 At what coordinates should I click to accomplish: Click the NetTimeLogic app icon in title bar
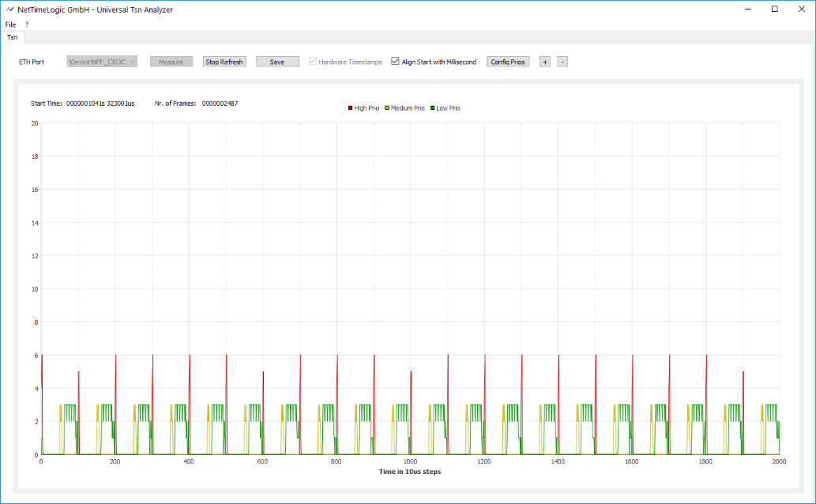click(x=9, y=9)
